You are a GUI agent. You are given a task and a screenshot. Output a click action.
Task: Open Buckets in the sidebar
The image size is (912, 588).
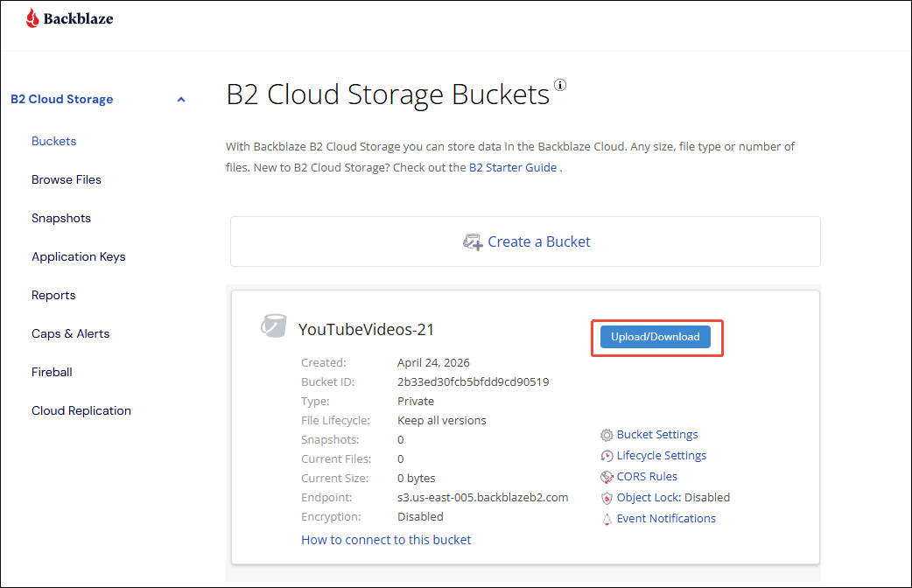point(53,142)
